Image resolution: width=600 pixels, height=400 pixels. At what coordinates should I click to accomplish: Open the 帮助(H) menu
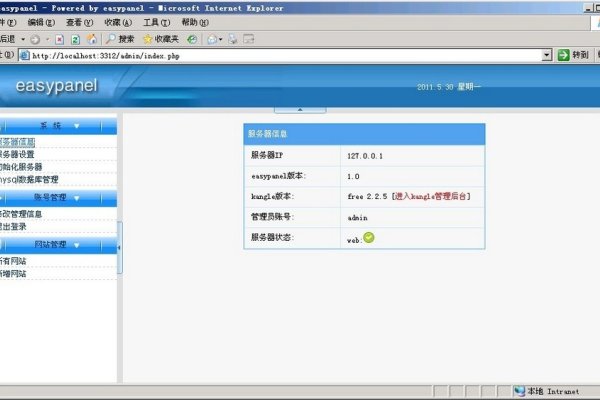click(x=195, y=22)
